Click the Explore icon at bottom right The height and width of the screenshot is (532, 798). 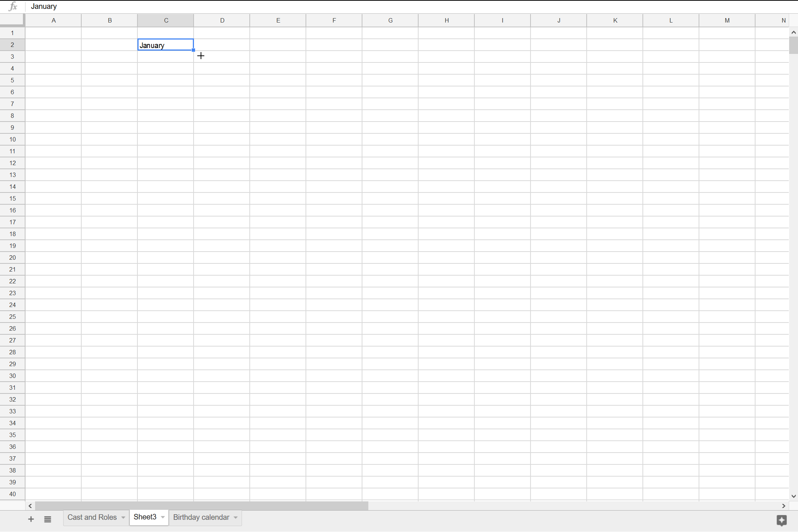[x=782, y=521]
